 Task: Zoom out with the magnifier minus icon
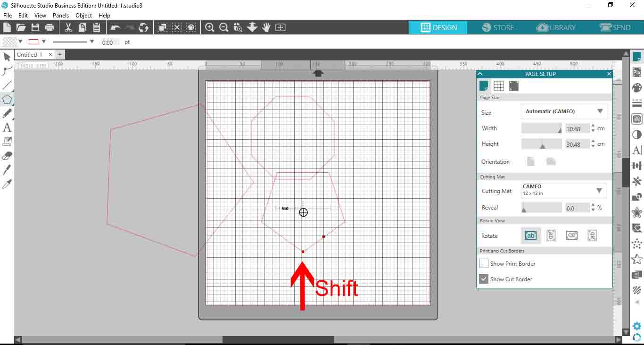(x=224, y=27)
